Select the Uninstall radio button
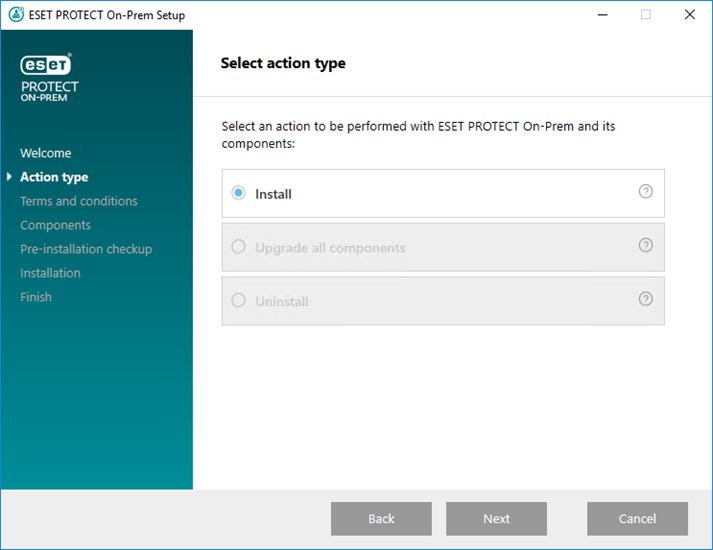 pyautogui.click(x=238, y=301)
